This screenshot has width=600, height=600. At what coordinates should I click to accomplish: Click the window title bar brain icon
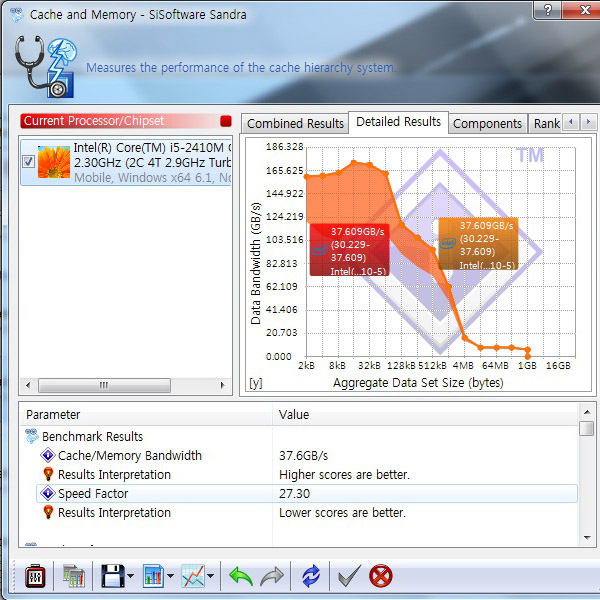[x=16, y=15]
